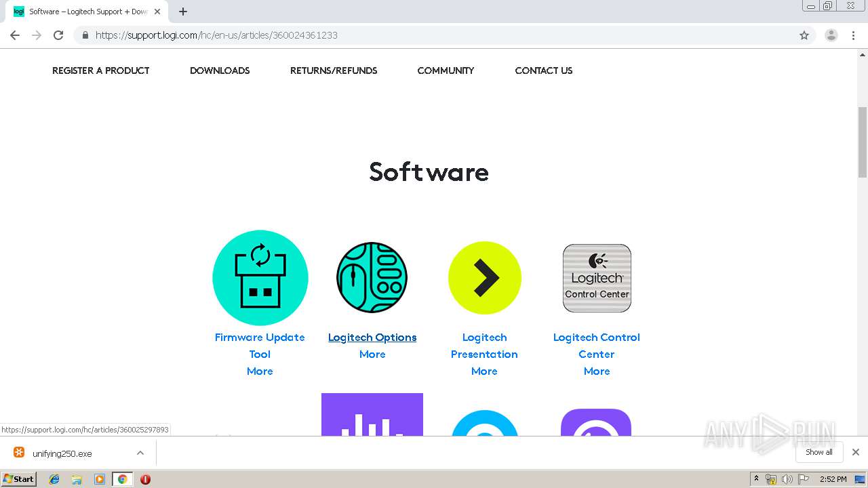Open the Chrome three-dot menu
The height and width of the screenshot is (488, 868).
(853, 35)
